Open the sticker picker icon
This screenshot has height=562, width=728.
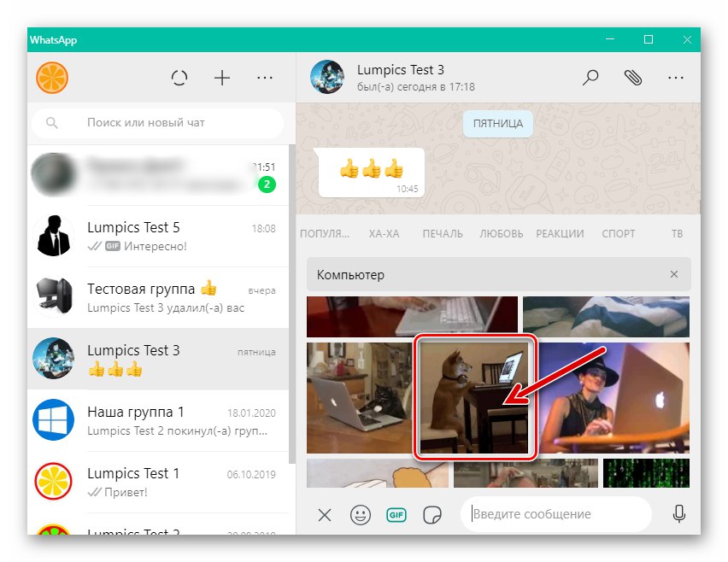coord(432,515)
